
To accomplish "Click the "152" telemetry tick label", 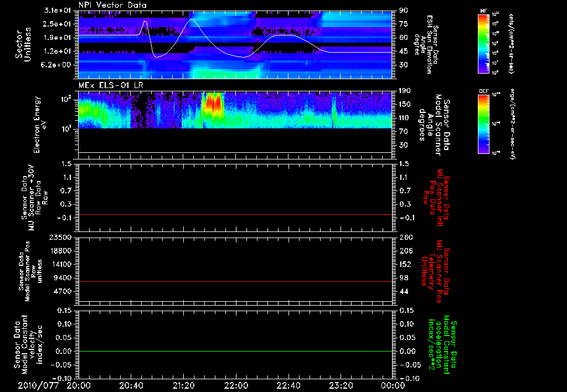I will pos(406,264).
